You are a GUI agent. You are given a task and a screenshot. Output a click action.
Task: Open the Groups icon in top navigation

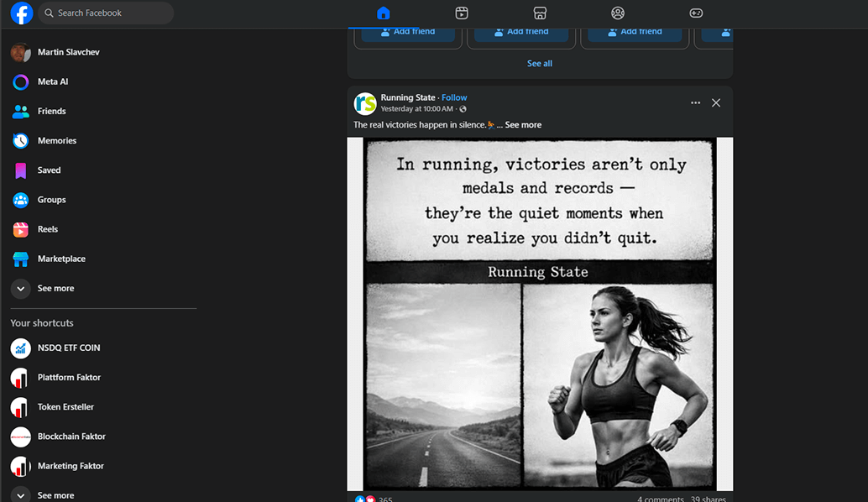point(618,13)
